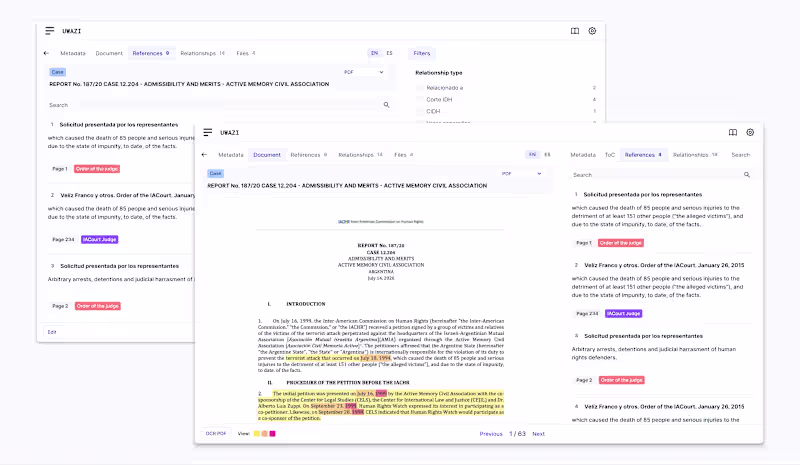Open the side panel Search tab

coord(740,155)
